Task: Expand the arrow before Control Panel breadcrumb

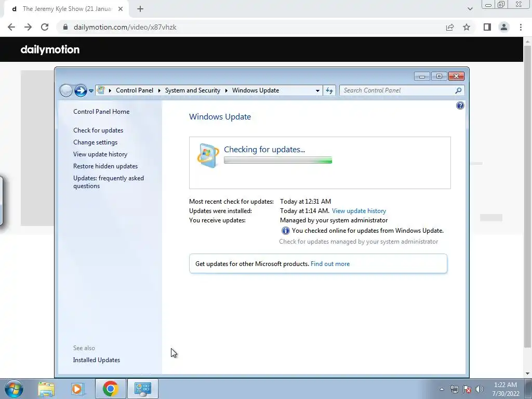Action: [110, 90]
